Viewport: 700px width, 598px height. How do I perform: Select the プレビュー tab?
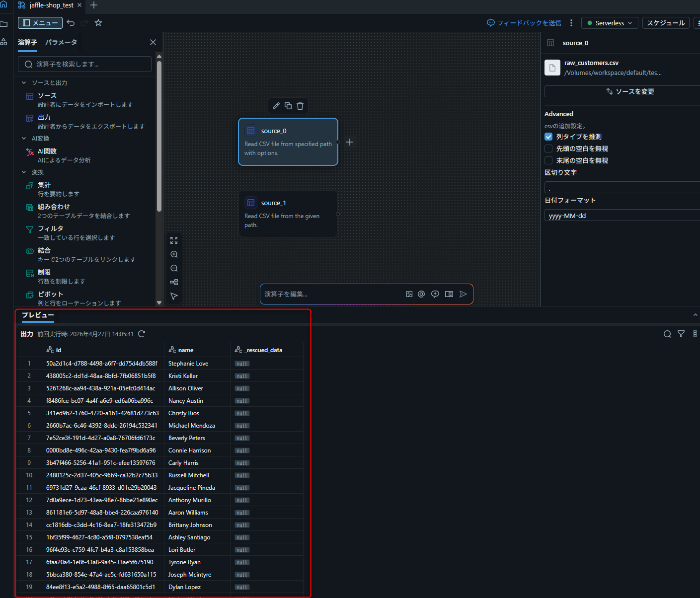(38, 315)
